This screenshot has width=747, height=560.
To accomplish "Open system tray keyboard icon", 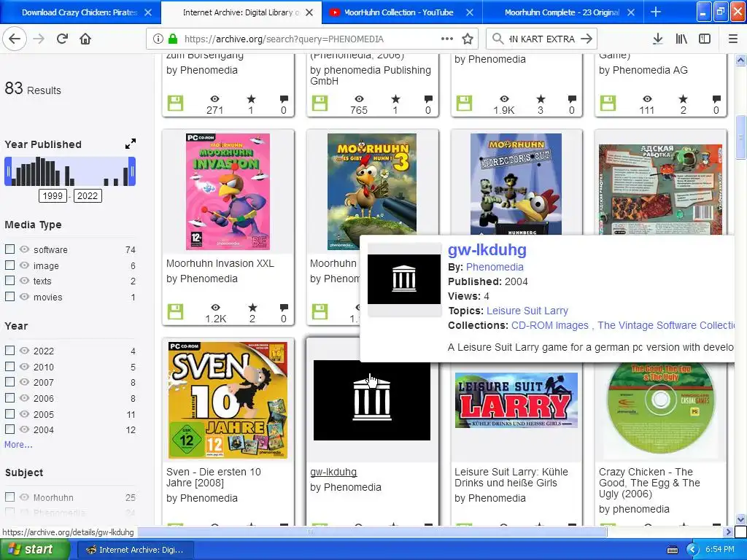I will point(673,550).
